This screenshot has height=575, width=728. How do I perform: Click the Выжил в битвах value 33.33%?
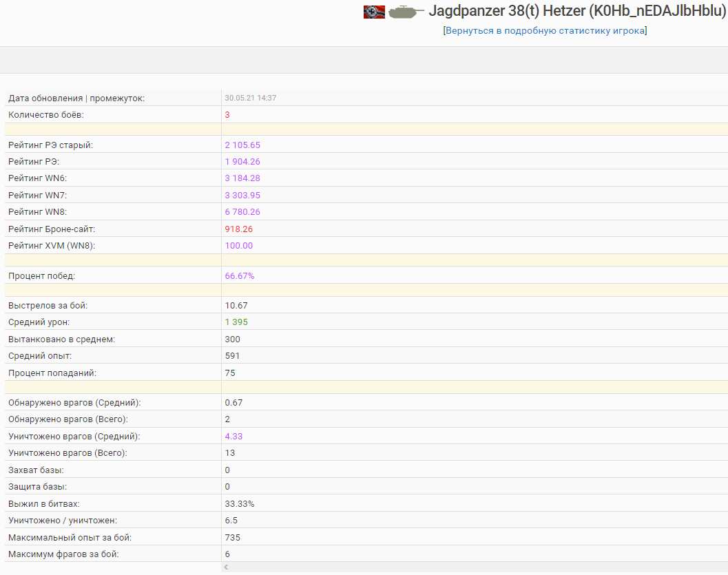click(x=240, y=504)
